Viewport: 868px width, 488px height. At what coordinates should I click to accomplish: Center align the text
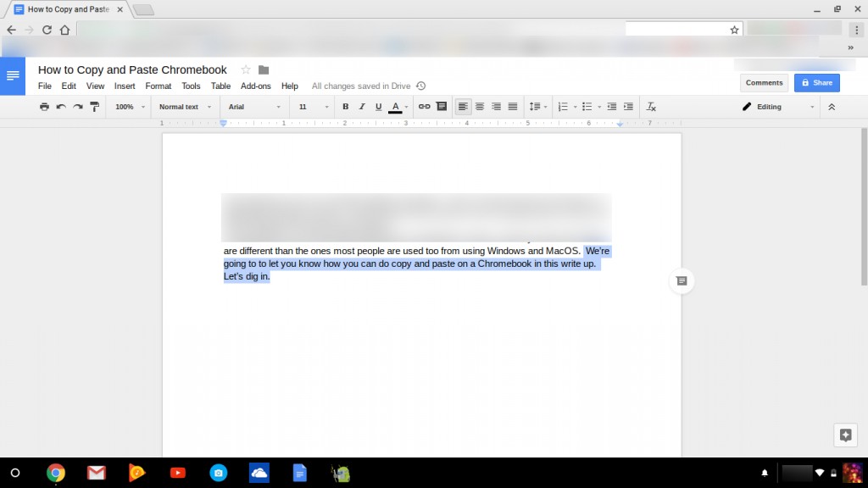(x=480, y=107)
